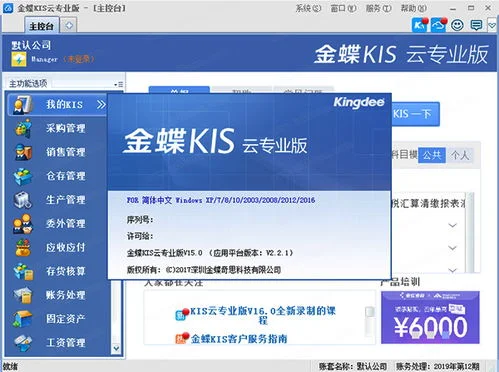Screen dimensions: 499x372
Task: Expand the third report list chevron
Action: coord(452,270)
